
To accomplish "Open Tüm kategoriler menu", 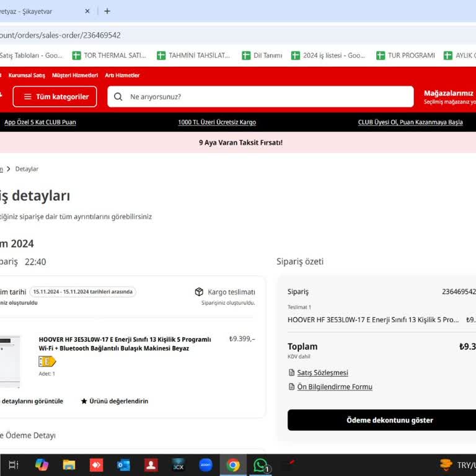I will click(x=55, y=97).
